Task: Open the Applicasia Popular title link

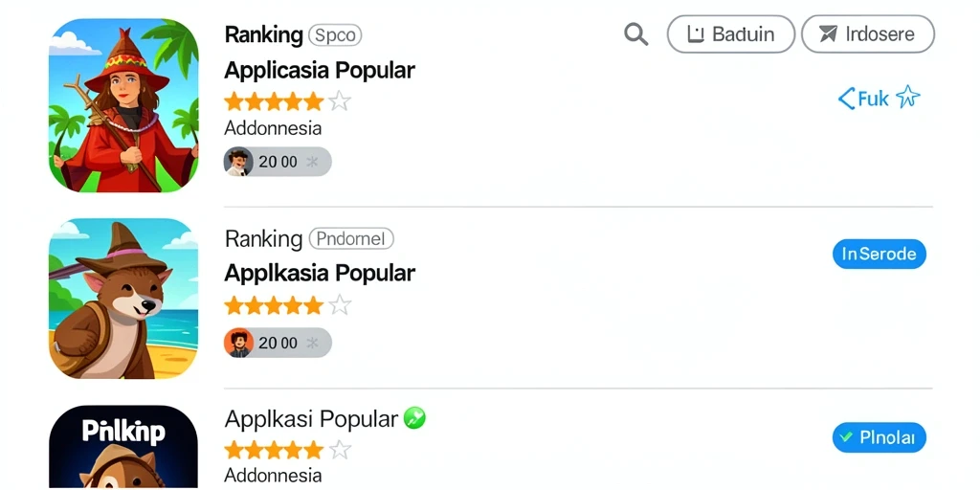Action: pyautogui.click(x=320, y=70)
